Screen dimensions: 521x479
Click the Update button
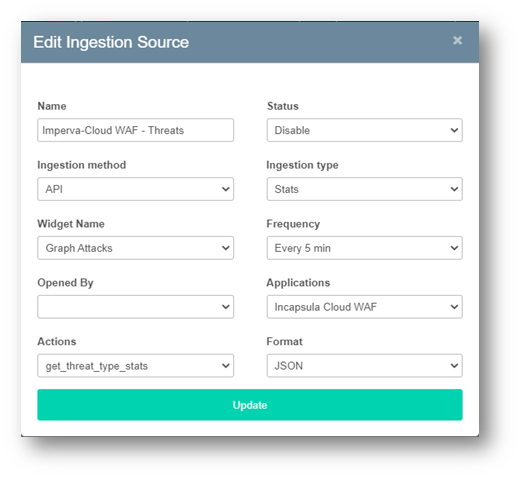(x=250, y=405)
